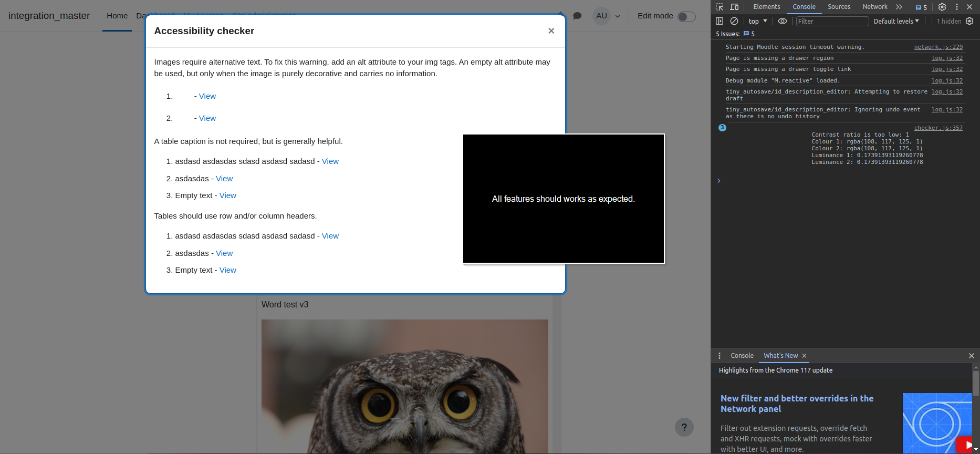980x454 pixels.
Task: Click the What's New drawer scrollbar
Action: click(976, 383)
